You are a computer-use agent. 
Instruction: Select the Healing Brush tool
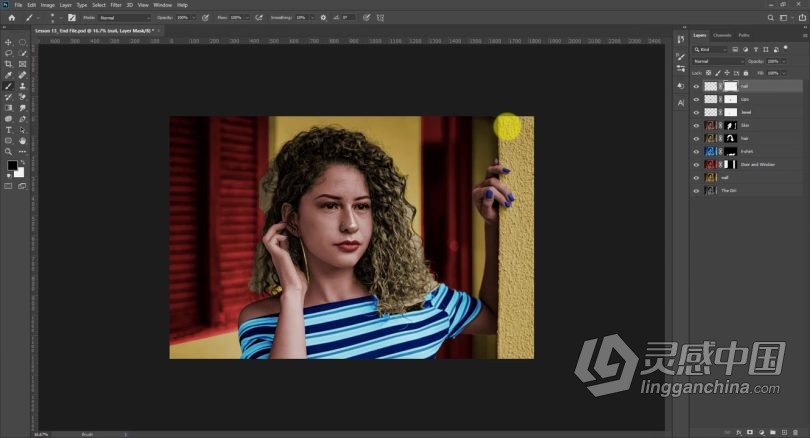point(23,75)
